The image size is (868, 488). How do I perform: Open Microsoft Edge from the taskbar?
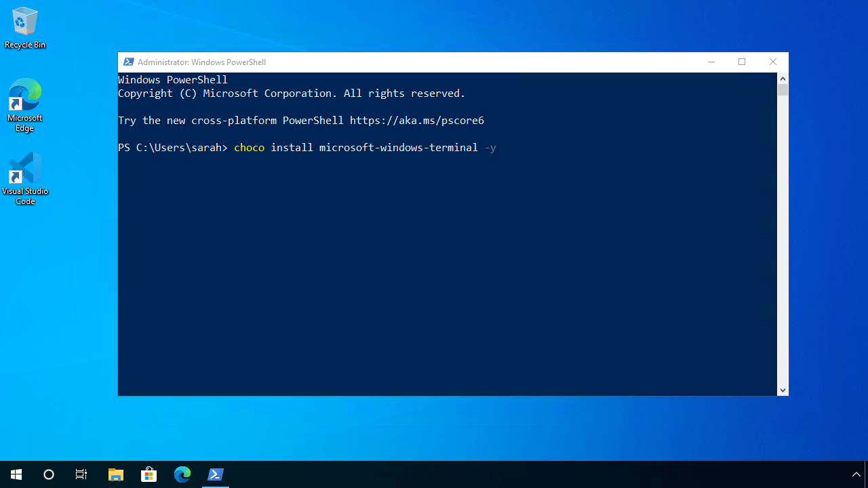182,474
